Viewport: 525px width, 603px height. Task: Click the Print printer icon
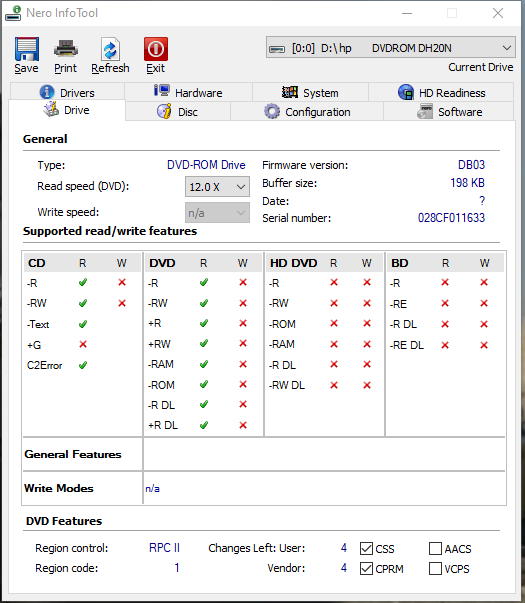tap(66, 49)
